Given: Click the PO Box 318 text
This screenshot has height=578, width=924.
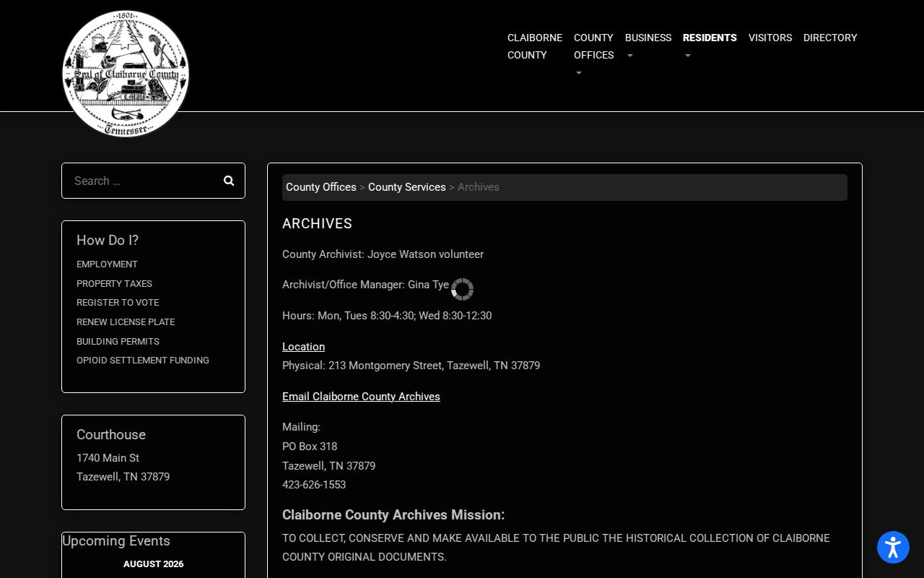Looking at the screenshot, I should tap(310, 447).
